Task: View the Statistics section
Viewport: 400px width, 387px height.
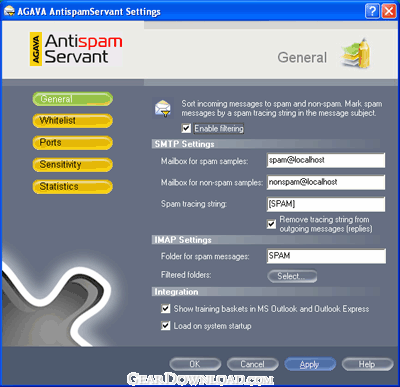Action: pyautogui.click(x=73, y=187)
